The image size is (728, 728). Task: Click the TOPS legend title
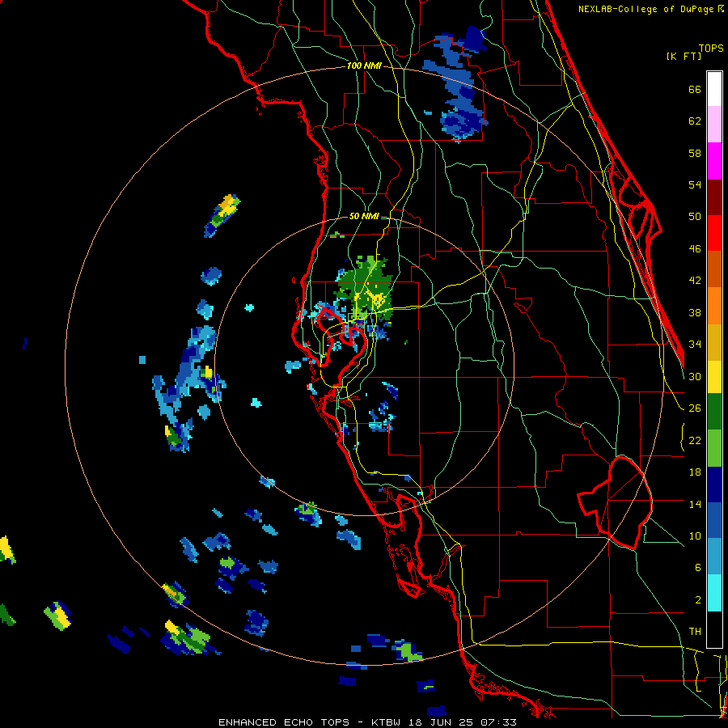click(711, 49)
